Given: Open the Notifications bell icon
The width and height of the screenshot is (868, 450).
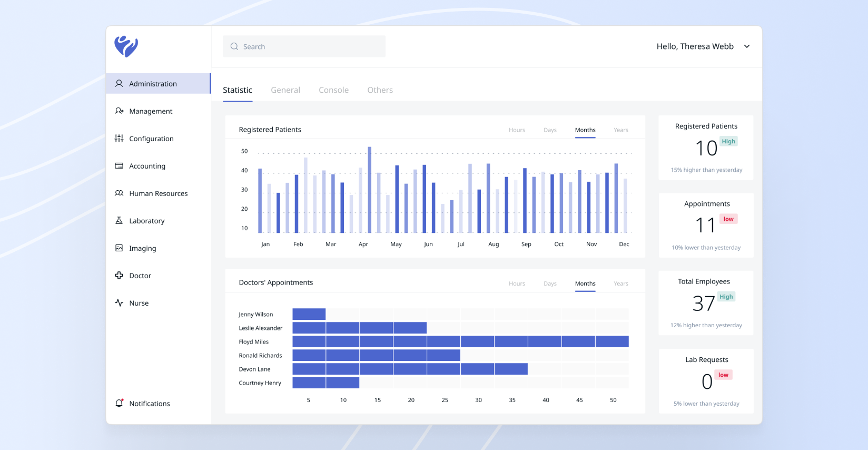Looking at the screenshot, I should pyautogui.click(x=119, y=403).
